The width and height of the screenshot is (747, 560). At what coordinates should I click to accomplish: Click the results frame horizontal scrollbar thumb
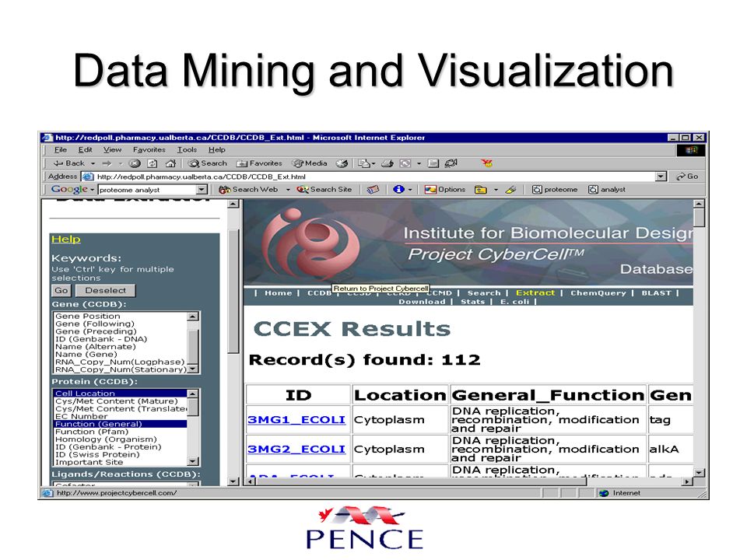(x=421, y=481)
